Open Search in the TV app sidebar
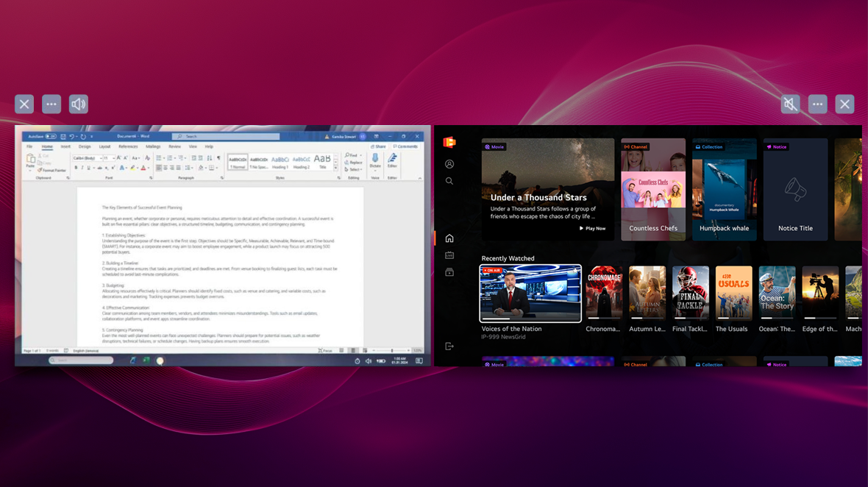868x487 pixels. [x=449, y=179]
